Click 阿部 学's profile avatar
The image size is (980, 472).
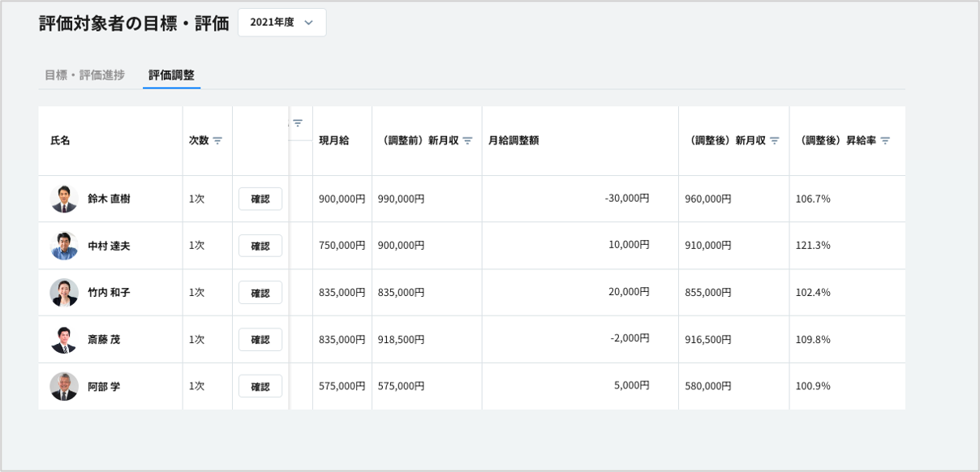[64, 386]
